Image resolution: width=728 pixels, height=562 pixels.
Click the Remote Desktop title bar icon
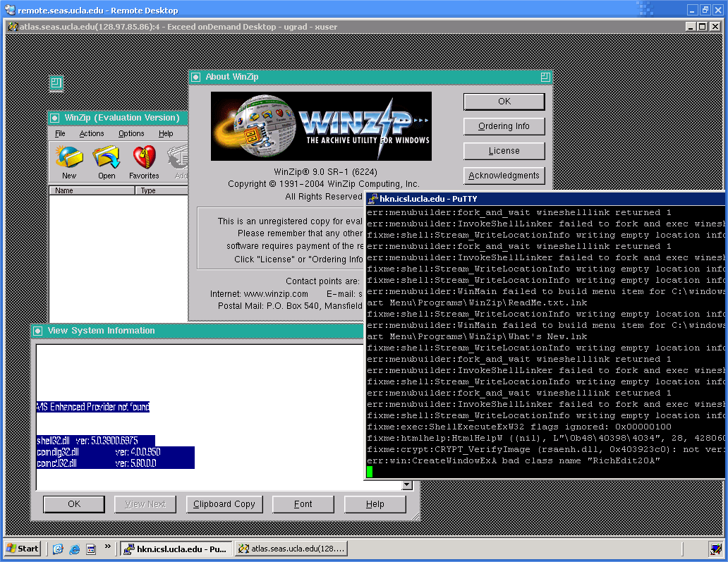click(x=10, y=10)
